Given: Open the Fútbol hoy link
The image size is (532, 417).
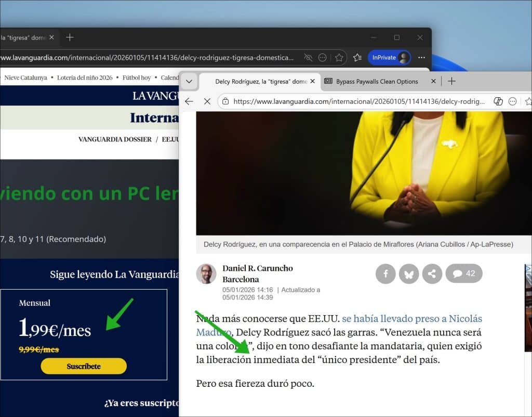Looking at the screenshot, I should (137, 77).
